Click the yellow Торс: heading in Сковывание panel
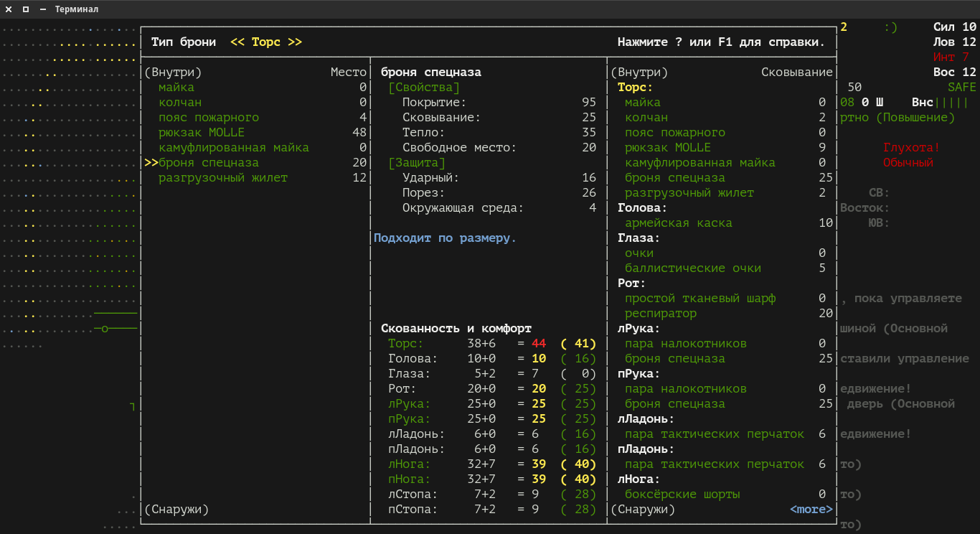Viewport: 980px width, 534px height. 636,88
